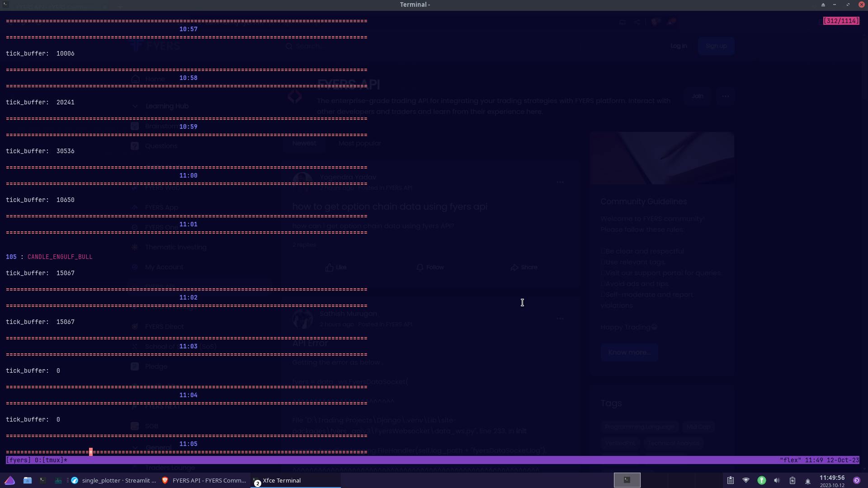
Task: Open the clock showing 11:49:56
Action: [x=832, y=478]
